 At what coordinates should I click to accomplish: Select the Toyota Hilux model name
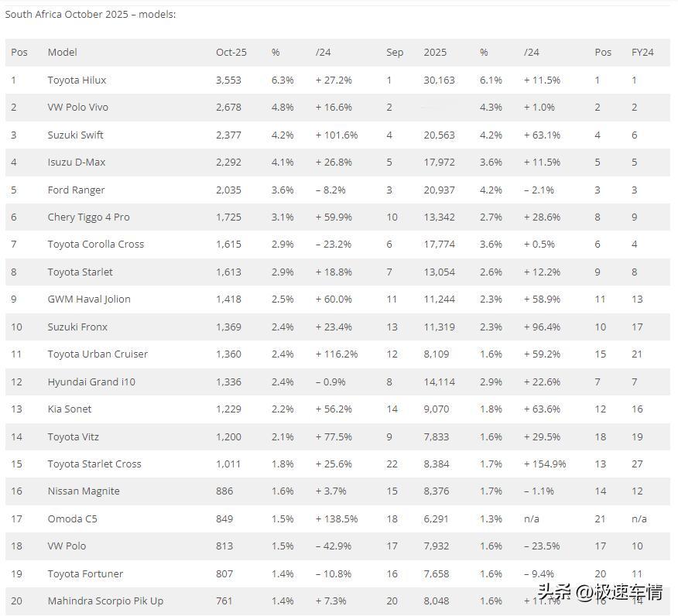coord(77,80)
